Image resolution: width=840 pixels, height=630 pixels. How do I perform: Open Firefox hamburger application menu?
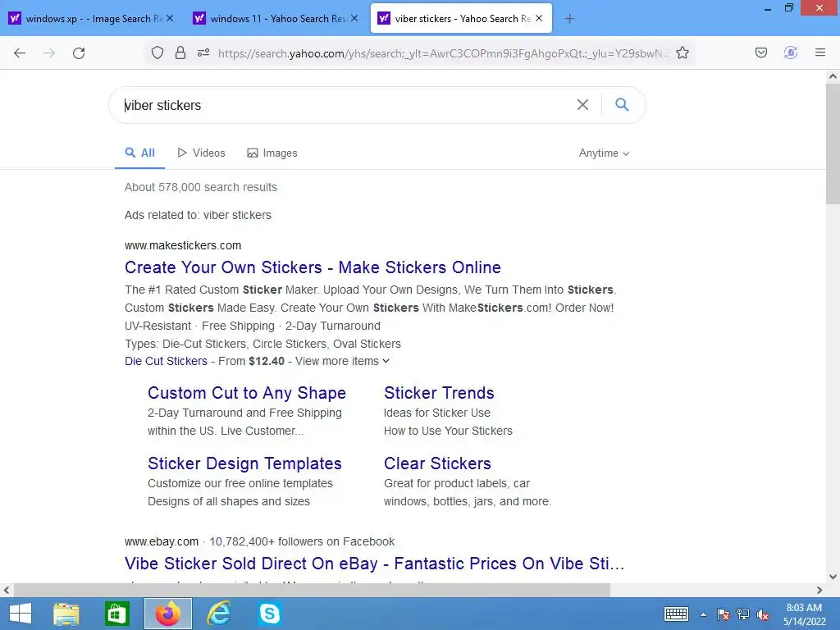[820, 52]
